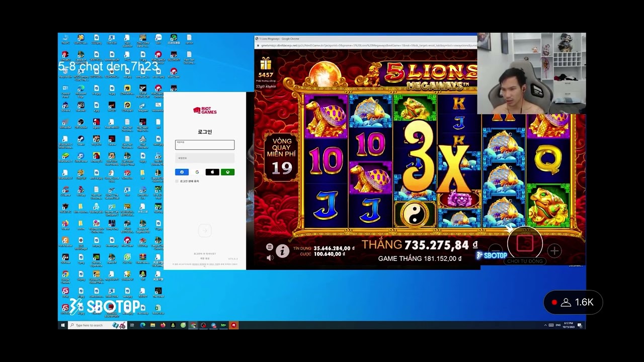This screenshot has width=644, height=362.
Task: Open the notification center icon
Action: click(x=580, y=325)
